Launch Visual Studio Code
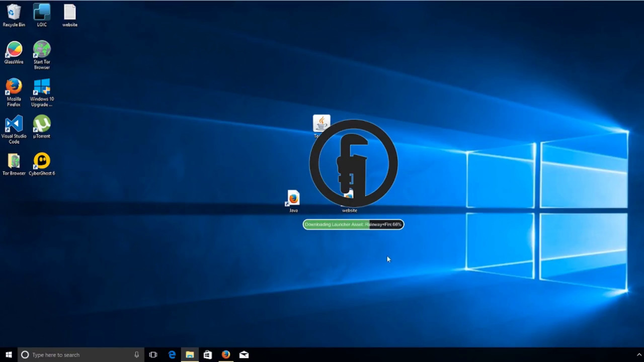644x362 pixels. point(14,124)
